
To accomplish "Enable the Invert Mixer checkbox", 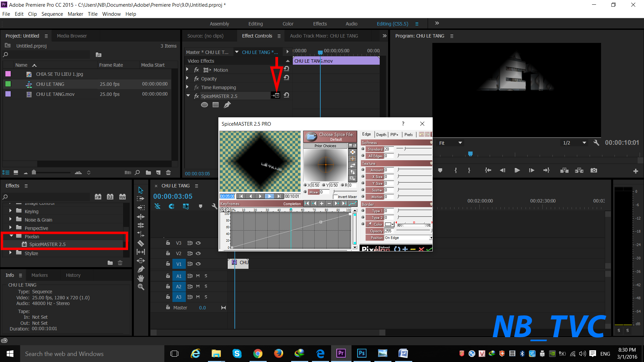I will 335,197.
